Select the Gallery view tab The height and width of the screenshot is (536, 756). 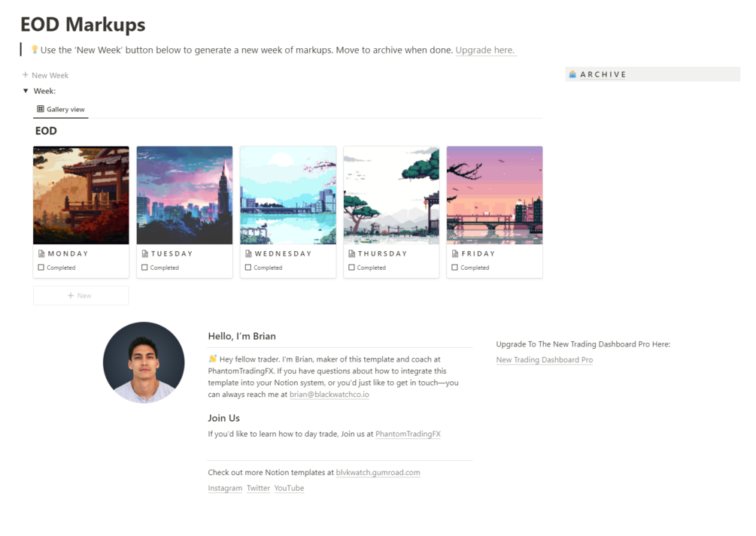click(61, 110)
